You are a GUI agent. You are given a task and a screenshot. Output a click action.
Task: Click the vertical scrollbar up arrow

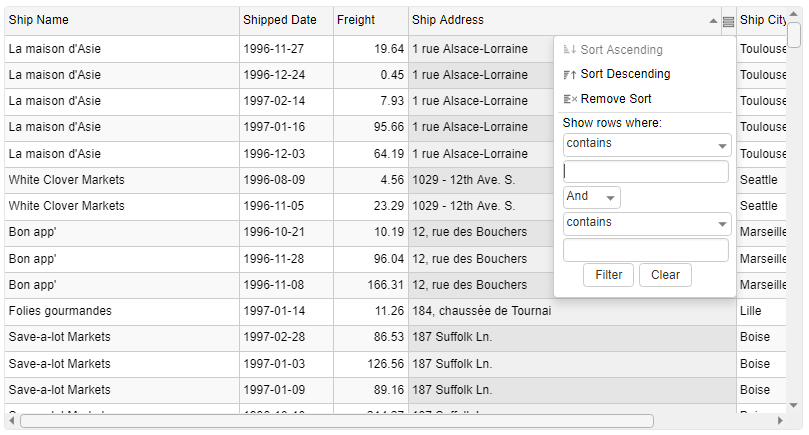click(x=794, y=14)
